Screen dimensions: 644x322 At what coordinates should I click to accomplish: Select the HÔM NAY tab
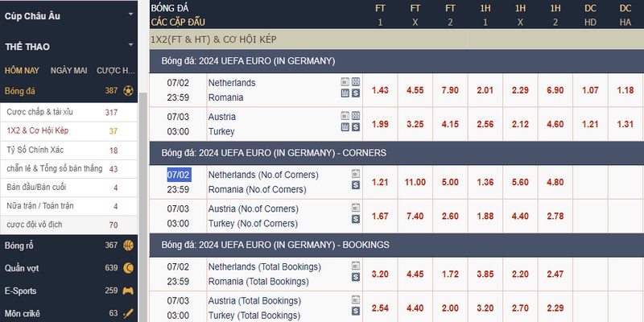pos(22,71)
